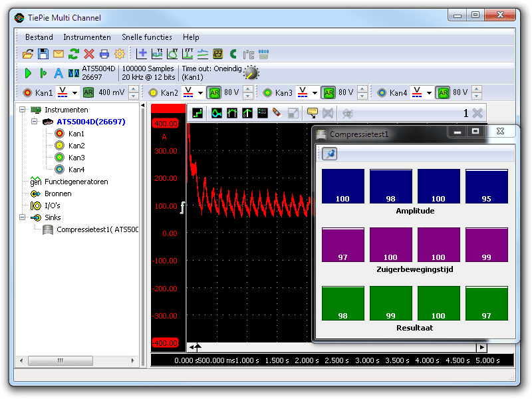Increase Kan2 80 V range stepper
The height and width of the screenshot is (399, 532).
click(248, 90)
